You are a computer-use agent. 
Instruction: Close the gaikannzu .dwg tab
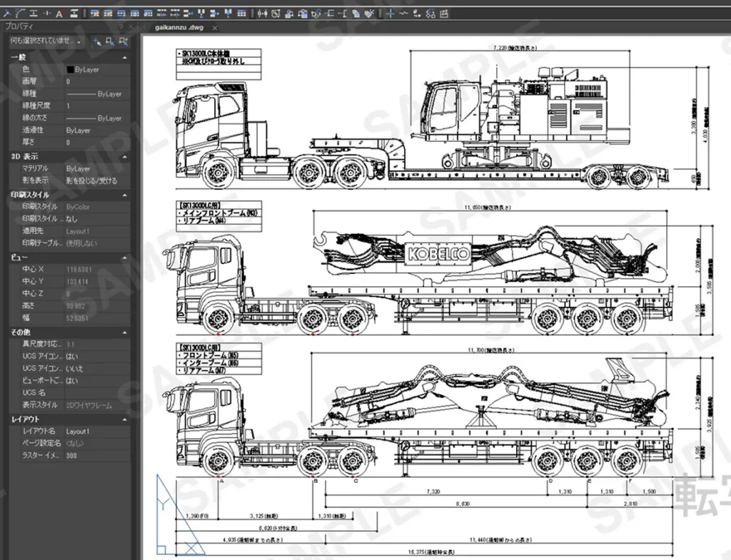215,28
